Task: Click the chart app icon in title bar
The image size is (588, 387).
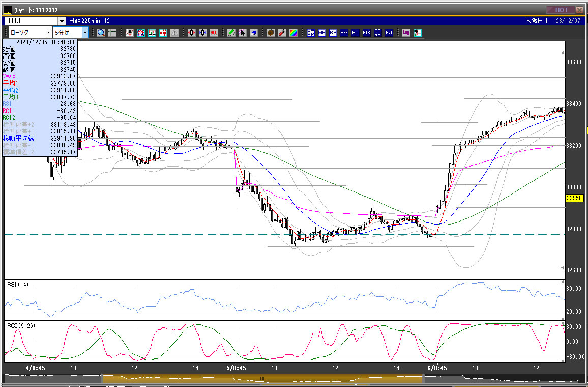Action: 7,10
